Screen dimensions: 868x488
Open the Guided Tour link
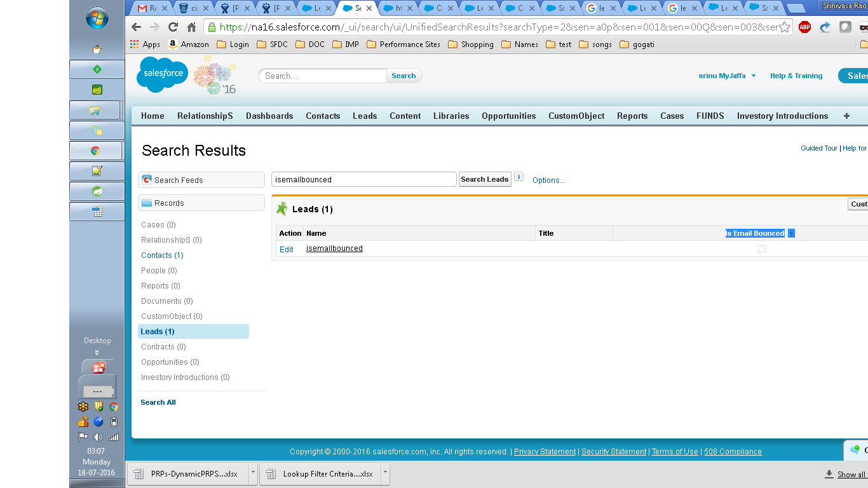pyautogui.click(x=819, y=148)
